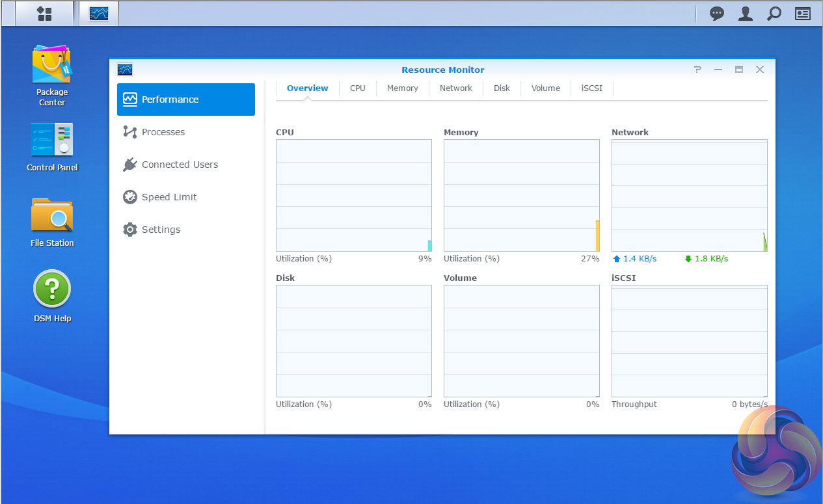Click the Resource Monitor help question mark
823x504 pixels.
(x=697, y=70)
